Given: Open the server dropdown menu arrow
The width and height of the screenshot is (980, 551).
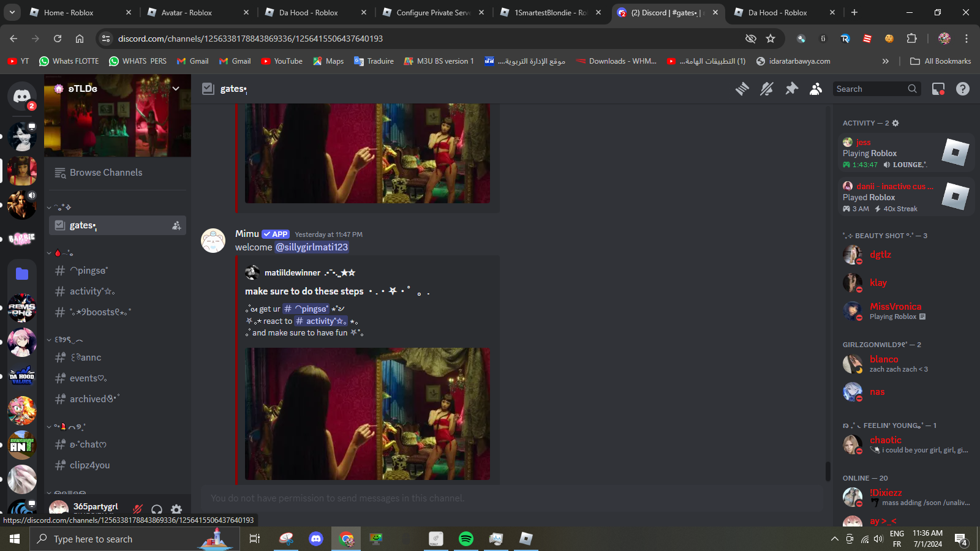Looking at the screenshot, I should [x=176, y=89].
